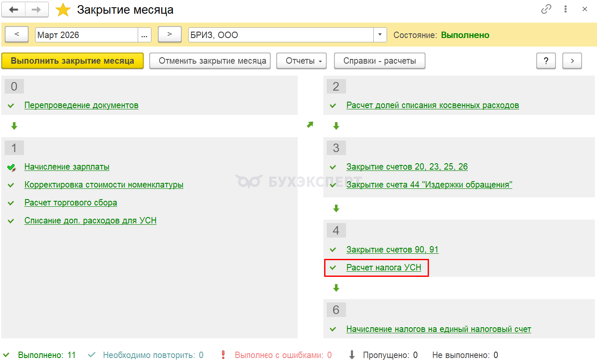Click checkmark beside Начисление налогов на ЕНС
Viewport: 597px width, 364px height.
pyautogui.click(x=333, y=329)
